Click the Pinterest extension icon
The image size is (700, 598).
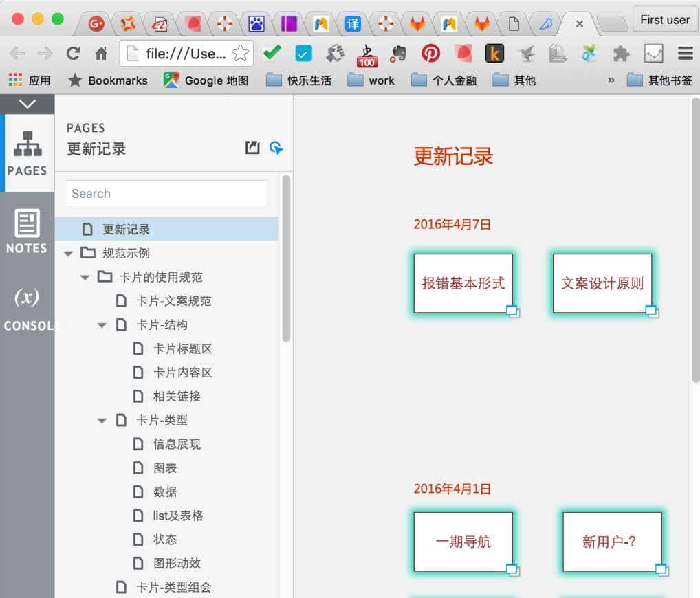coord(431,52)
